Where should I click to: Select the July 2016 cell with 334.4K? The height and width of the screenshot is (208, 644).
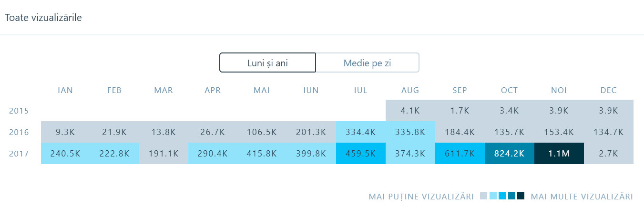click(361, 132)
